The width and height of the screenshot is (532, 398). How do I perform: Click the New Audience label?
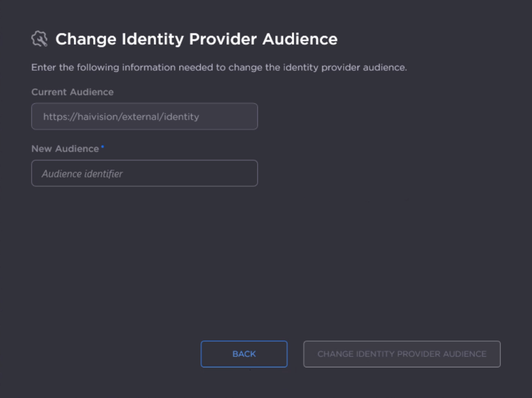point(65,149)
